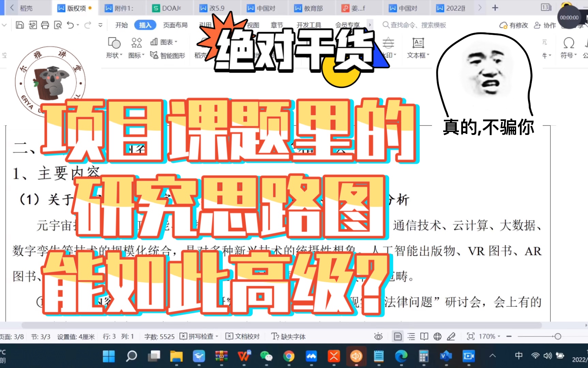Click the Export to PDF icon beside Save
588x368 pixels.
(33, 25)
